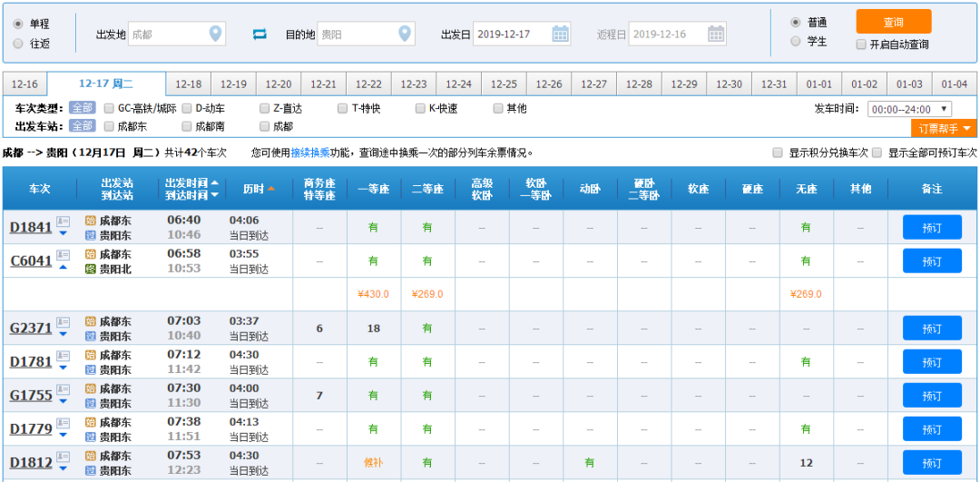Click the 候补 waitlist cell for D1812
Image resolution: width=980 pixels, height=482 pixels.
coord(373,463)
